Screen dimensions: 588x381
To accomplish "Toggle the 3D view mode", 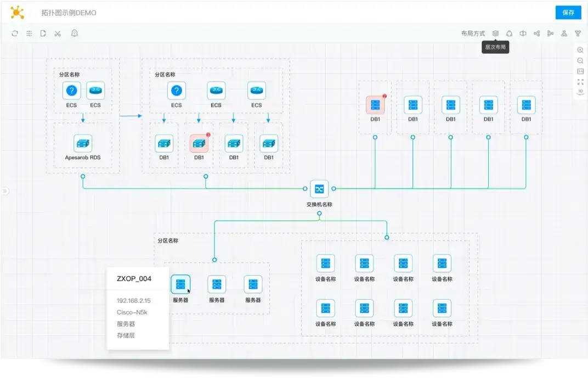I will pyautogui.click(x=580, y=92).
